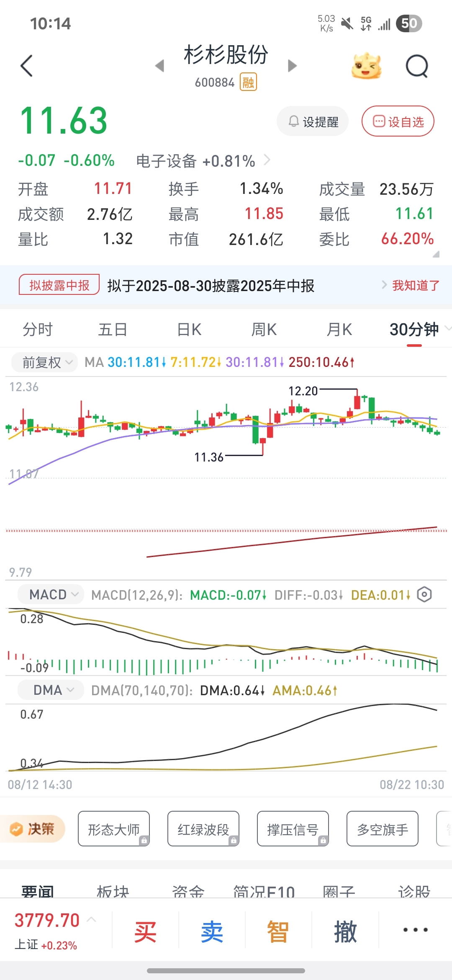This screenshot has width=452, height=980.
Task: Dismiss notice with 我知道了
Action: [x=416, y=286]
